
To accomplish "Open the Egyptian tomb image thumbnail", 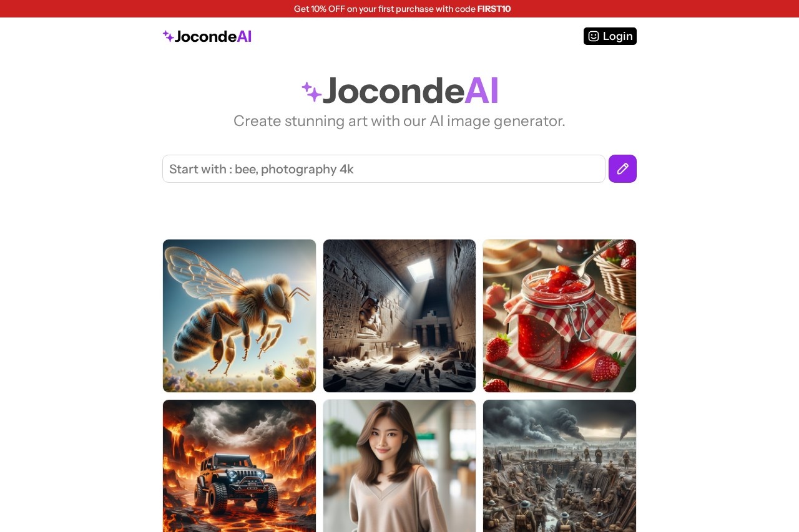I will tap(399, 316).
